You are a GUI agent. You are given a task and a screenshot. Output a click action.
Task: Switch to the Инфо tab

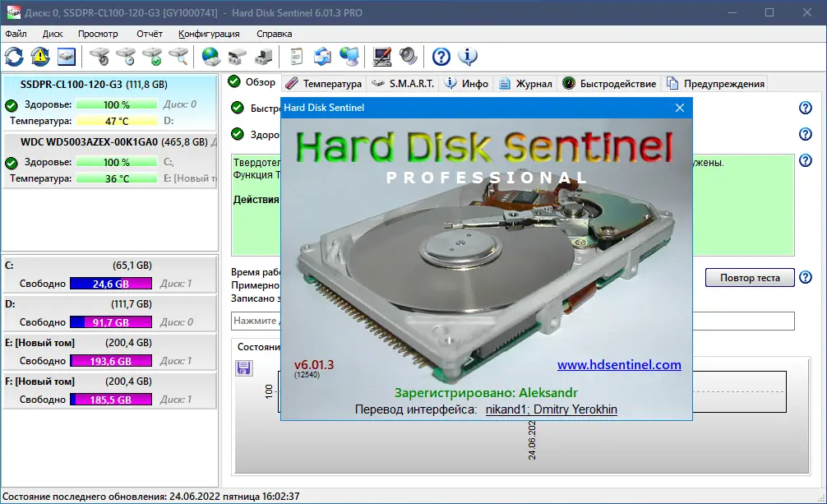point(466,83)
